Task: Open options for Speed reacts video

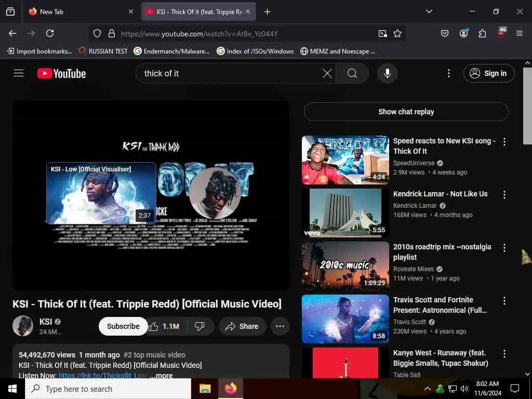Action: pos(504,142)
